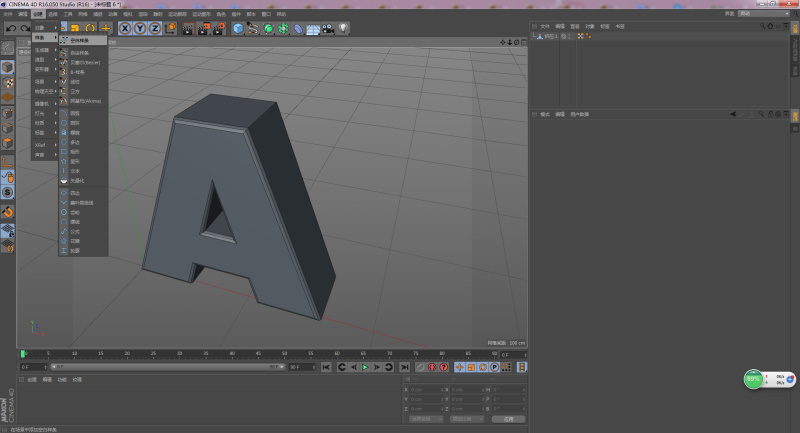Image resolution: width=800 pixels, height=433 pixels.
Task: Choose the Bezier spline submenu entry
Action: point(83,62)
